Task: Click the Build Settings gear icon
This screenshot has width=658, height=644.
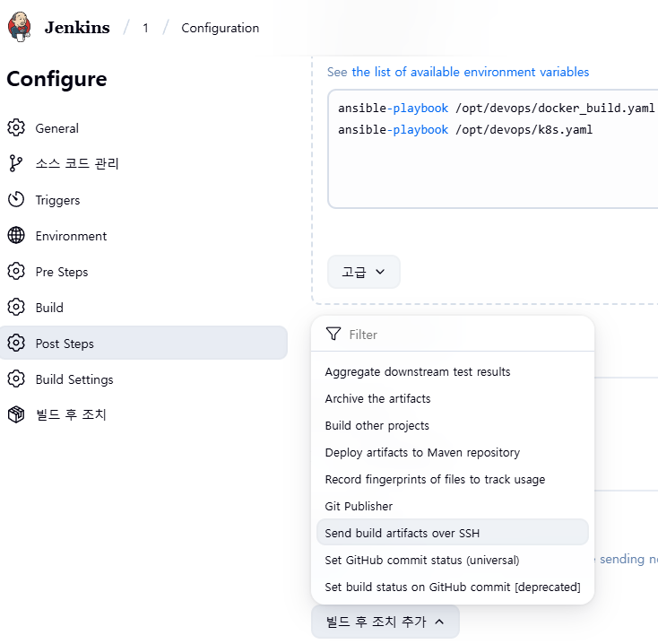Action: click(x=16, y=379)
